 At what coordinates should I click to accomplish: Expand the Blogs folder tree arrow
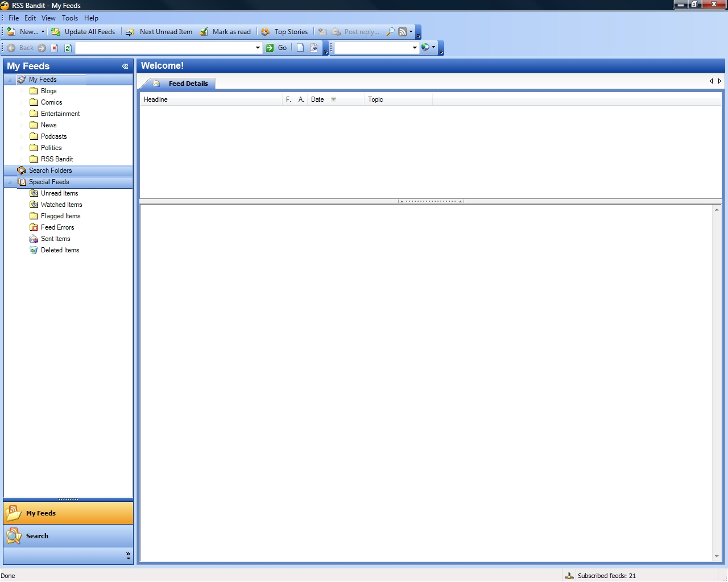tap(22, 91)
